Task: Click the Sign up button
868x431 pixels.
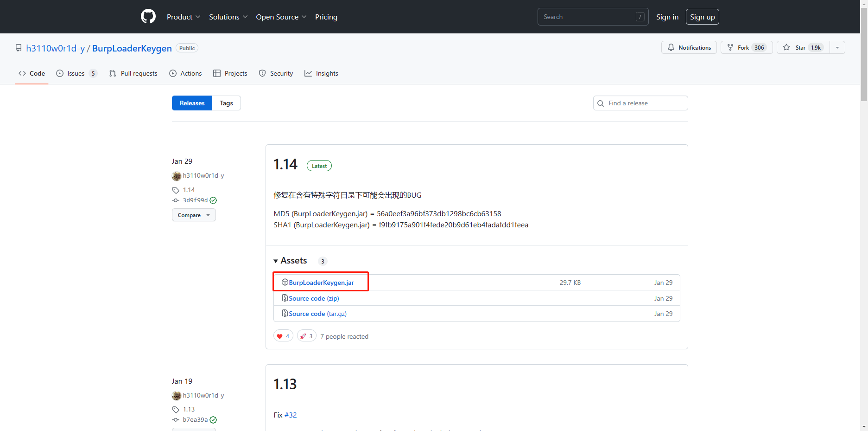Action: pos(702,17)
